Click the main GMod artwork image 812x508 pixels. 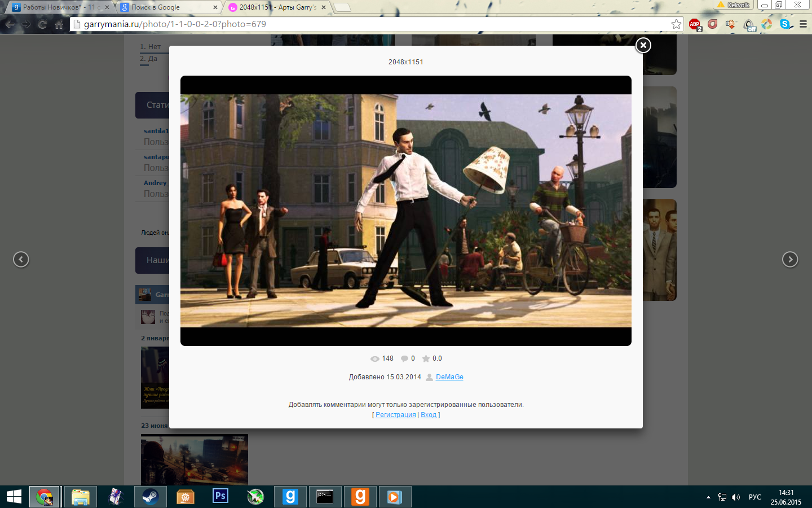(406, 211)
